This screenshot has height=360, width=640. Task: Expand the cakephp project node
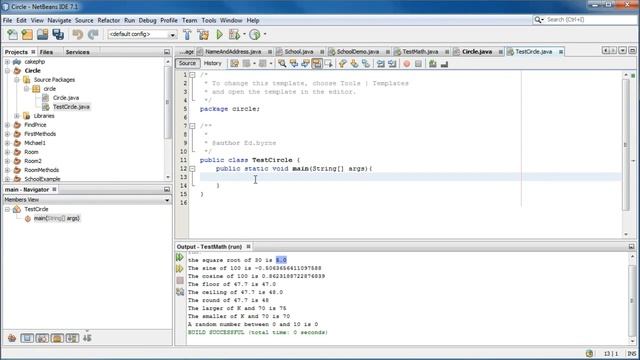click(x=7, y=62)
